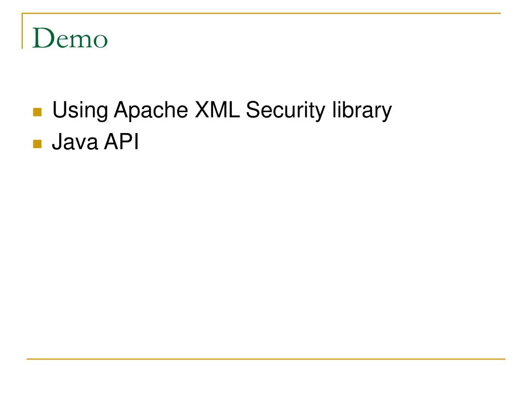
Task: Click the capital "X" in "XML"
Action: pyautogui.click(x=203, y=109)
